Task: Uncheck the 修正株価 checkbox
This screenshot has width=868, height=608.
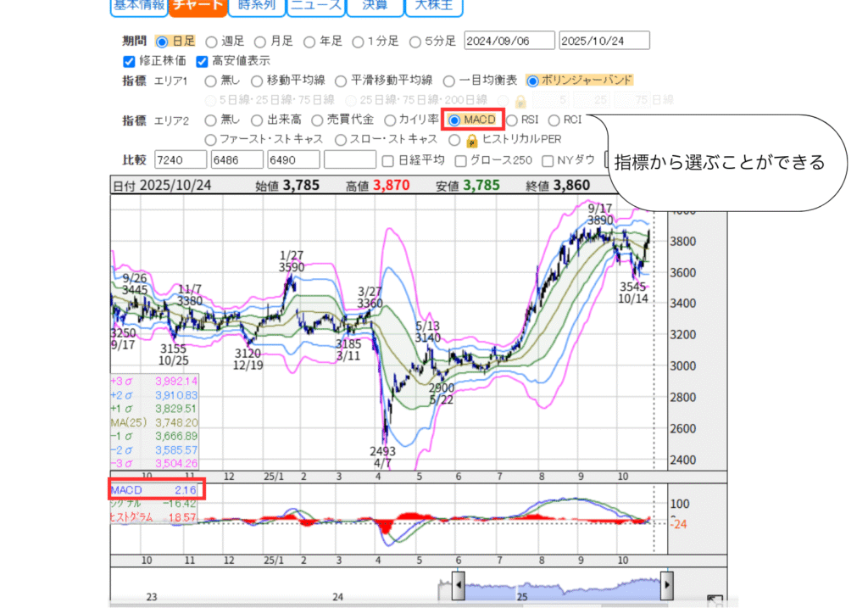Action: click(x=129, y=61)
